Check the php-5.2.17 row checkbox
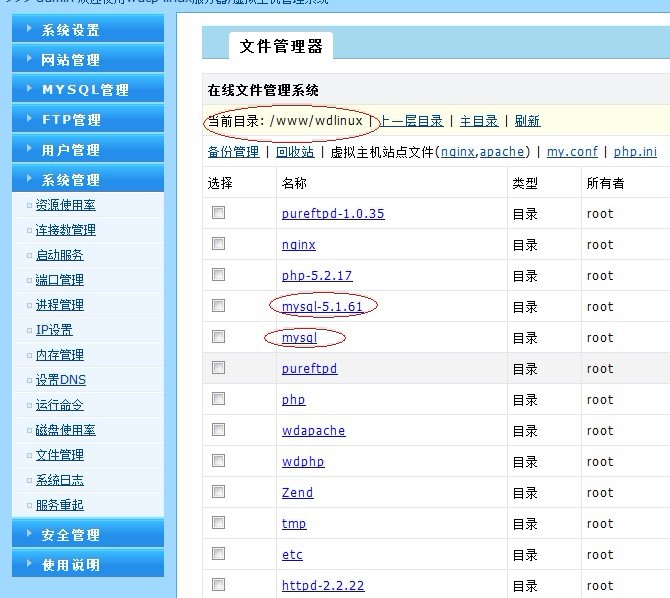The width and height of the screenshot is (670, 598). pos(218,274)
